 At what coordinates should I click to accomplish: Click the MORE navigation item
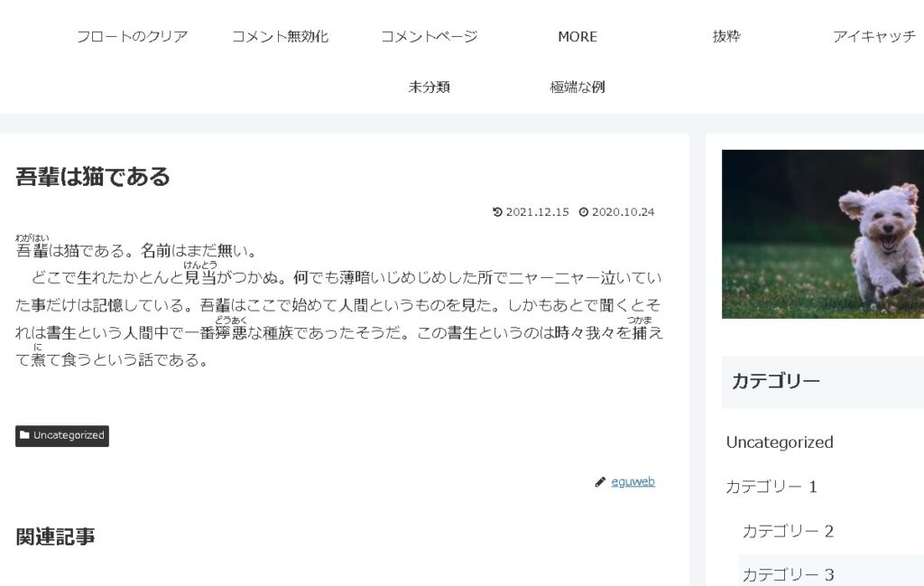tap(577, 37)
